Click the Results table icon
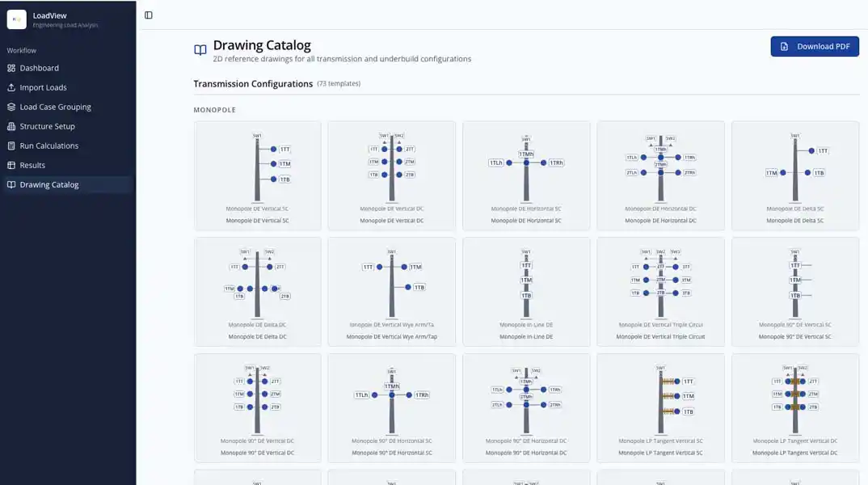The image size is (868, 485). coord(11,165)
